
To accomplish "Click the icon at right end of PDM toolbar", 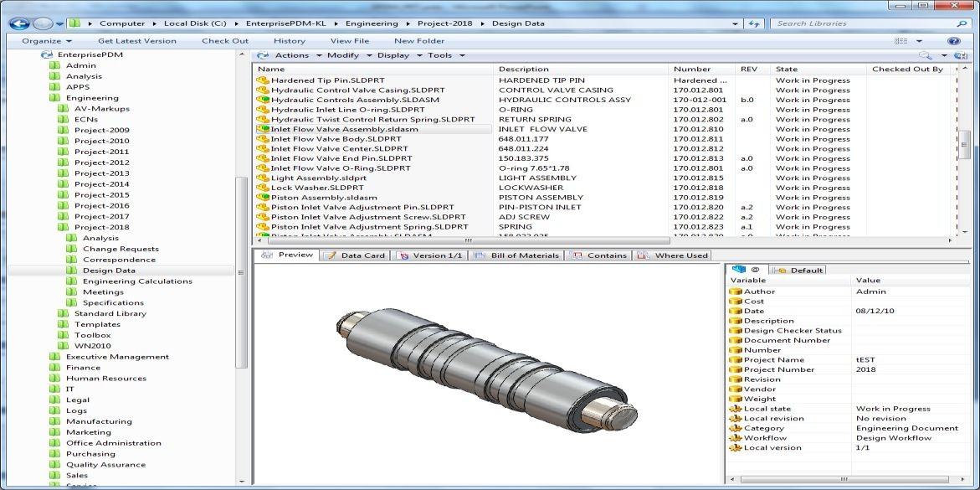I will pyautogui.click(x=961, y=55).
